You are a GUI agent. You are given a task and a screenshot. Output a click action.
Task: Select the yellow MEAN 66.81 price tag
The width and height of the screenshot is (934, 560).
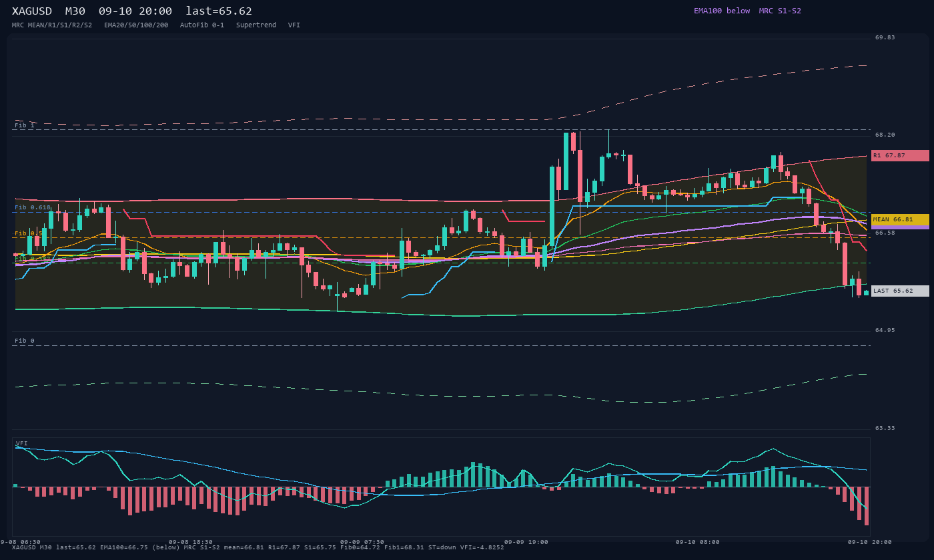click(900, 219)
